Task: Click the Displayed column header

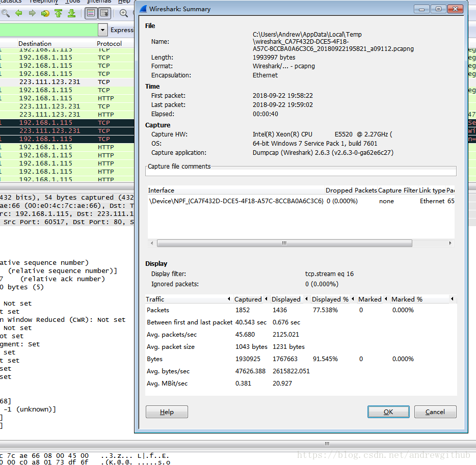Action: pos(289,299)
